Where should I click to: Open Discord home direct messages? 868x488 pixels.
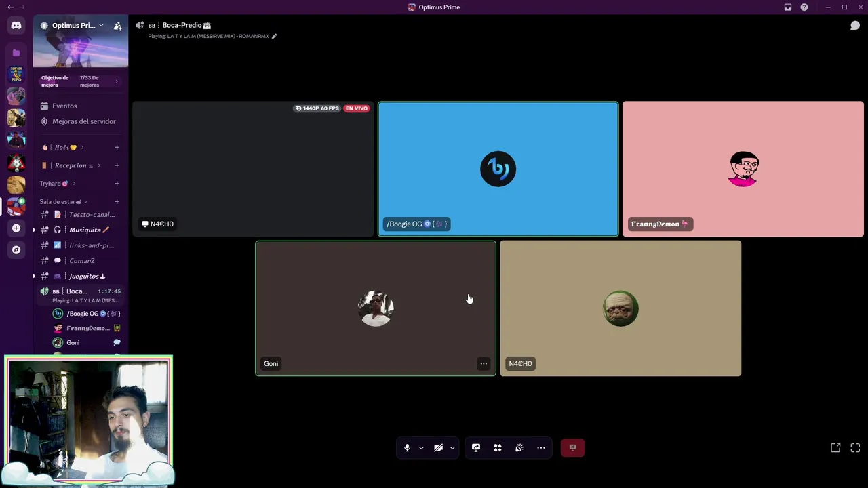(16, 26)
